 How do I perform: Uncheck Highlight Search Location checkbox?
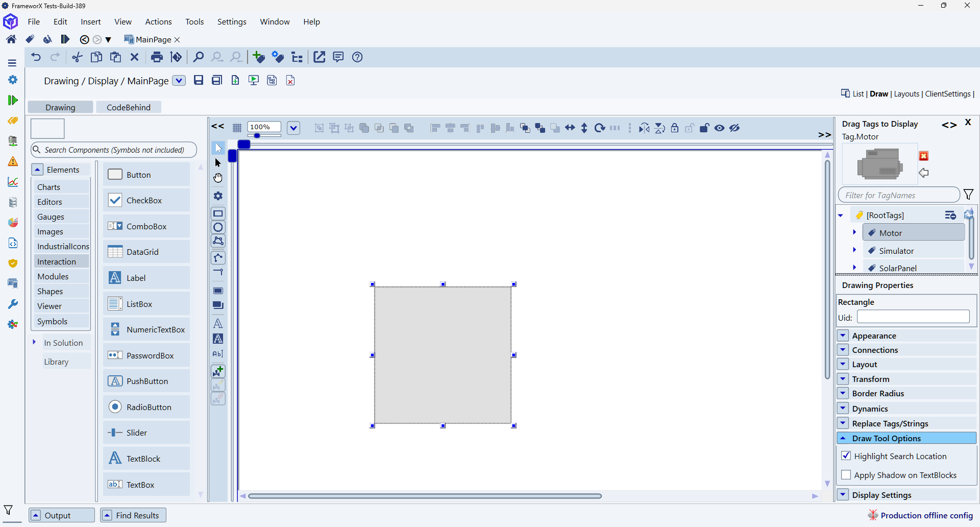tap(846, 456)
